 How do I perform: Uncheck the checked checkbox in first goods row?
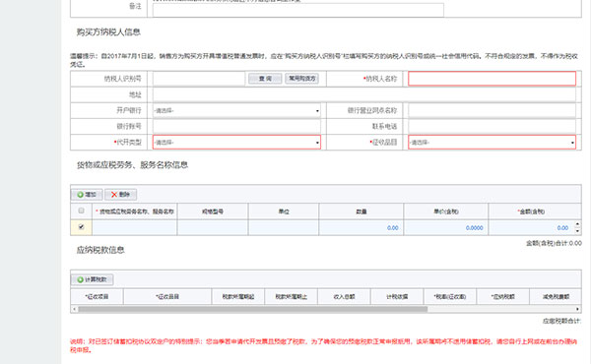(81, 227)
